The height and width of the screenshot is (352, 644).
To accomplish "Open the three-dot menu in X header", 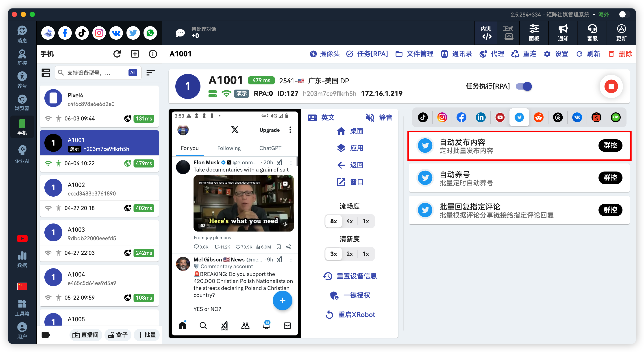I will click(x=290, y=130).
